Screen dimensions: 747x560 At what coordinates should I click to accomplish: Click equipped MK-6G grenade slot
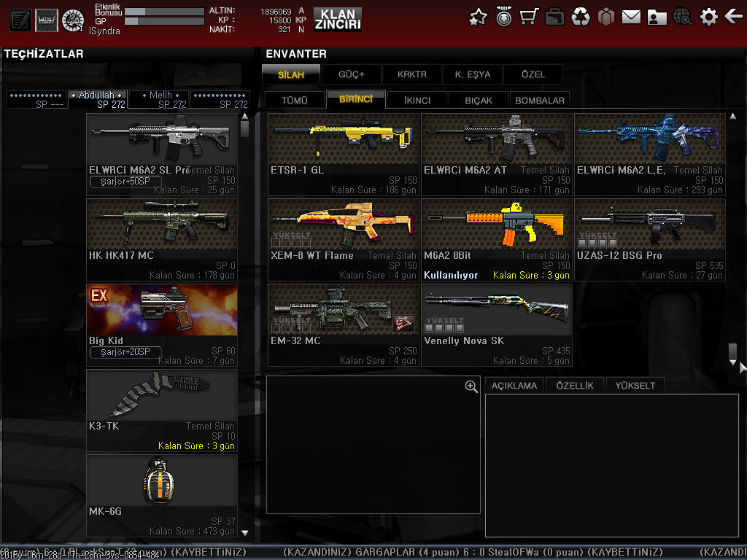(x=162, y=496)
